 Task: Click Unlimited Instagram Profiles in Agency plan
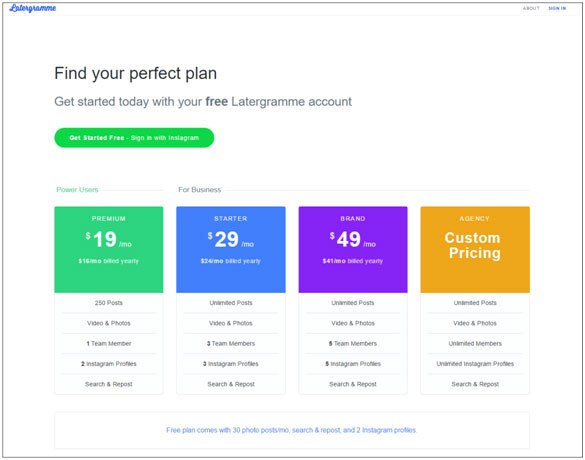[475, 364]
